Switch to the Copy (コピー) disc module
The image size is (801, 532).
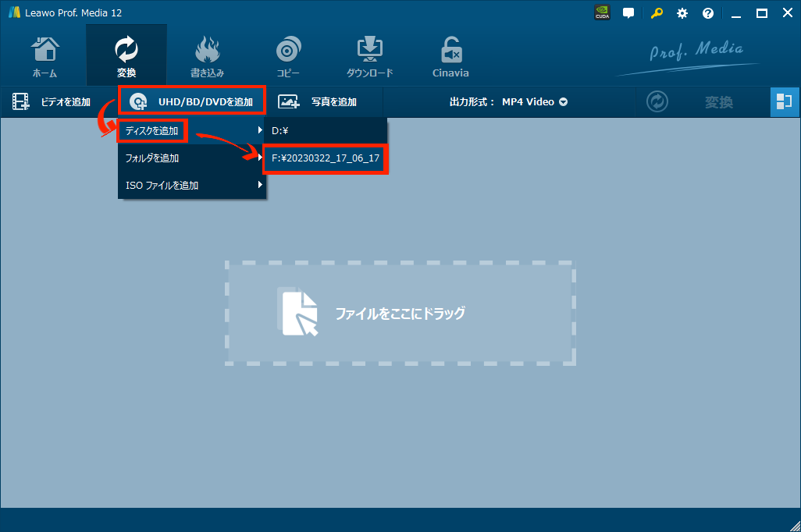click(x=288, y=55)
